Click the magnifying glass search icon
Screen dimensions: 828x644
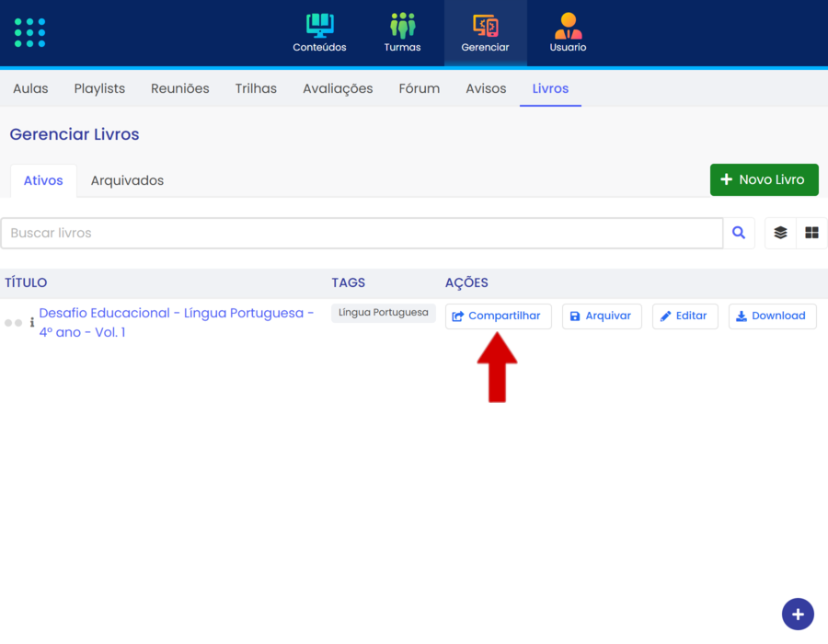tap(739, 234)
